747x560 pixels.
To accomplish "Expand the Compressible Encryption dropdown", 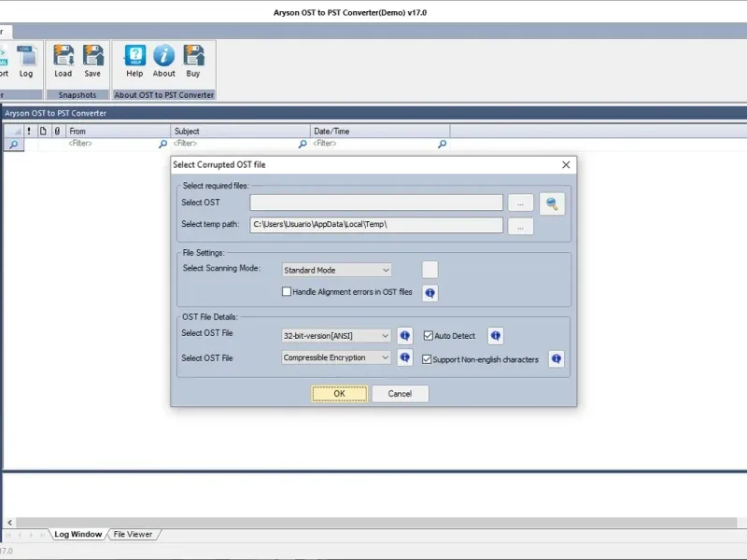I will [336, 357].
